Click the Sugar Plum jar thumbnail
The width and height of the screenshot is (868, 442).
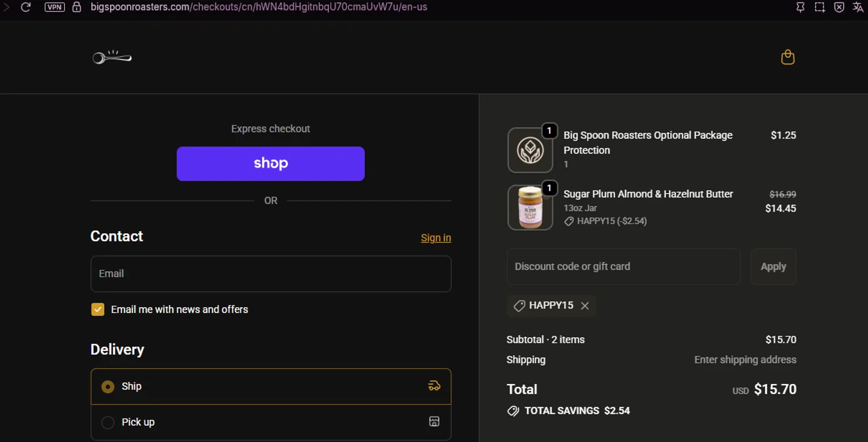[530, 208]
